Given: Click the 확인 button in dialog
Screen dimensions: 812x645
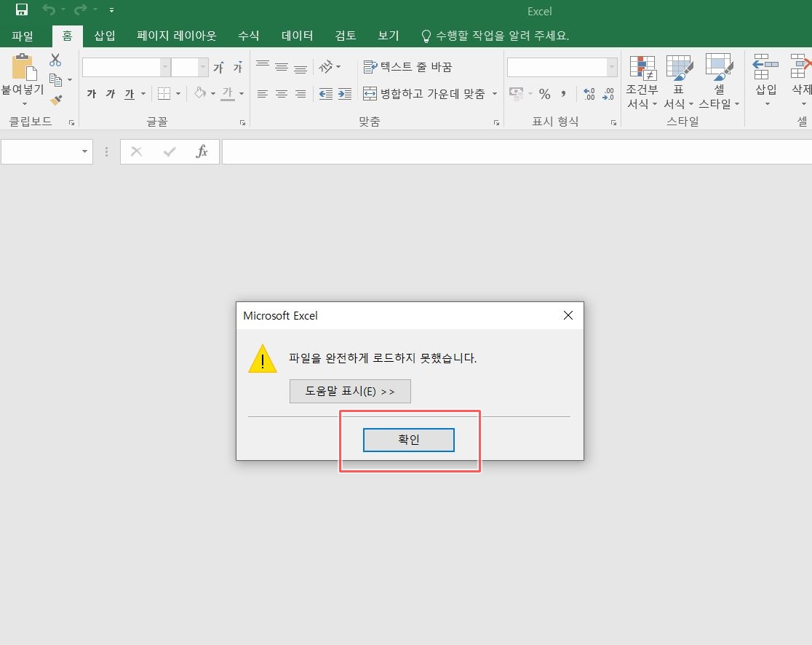Looking at the screenshot, I should click(x=409, y=440).
